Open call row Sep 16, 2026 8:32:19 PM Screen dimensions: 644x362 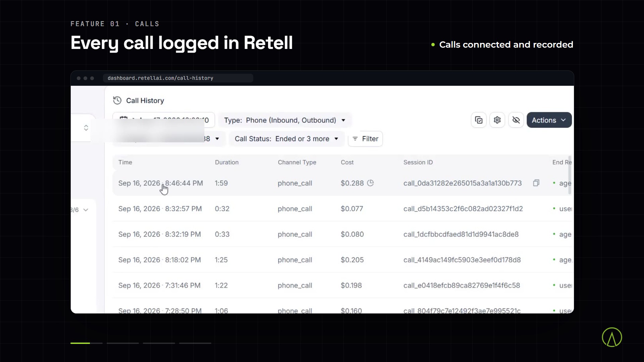point(341,234)
